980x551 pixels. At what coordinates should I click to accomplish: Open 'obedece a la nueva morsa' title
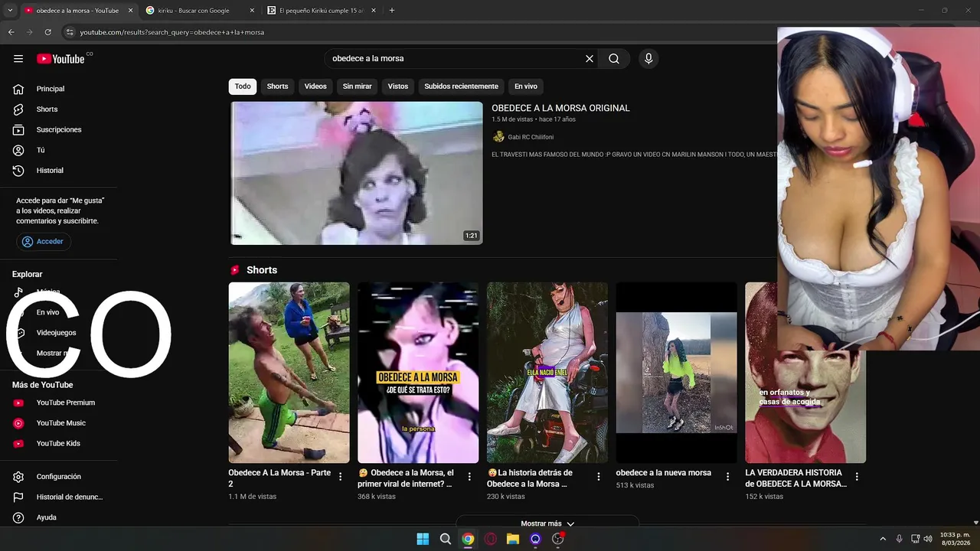click(x=663, y=473)
